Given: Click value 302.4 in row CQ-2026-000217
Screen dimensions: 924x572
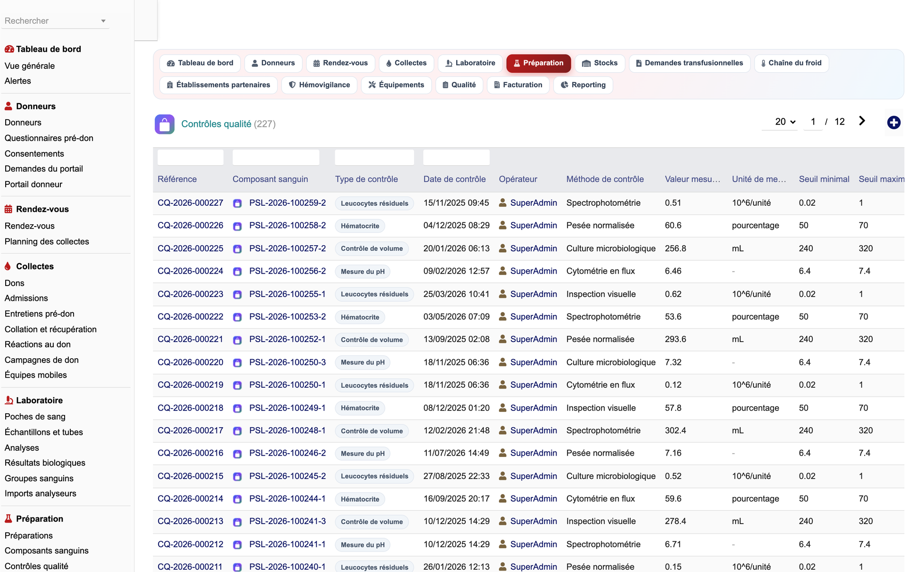Looking at the screenshot, I should pyautogui.click(x=675, y=430).
